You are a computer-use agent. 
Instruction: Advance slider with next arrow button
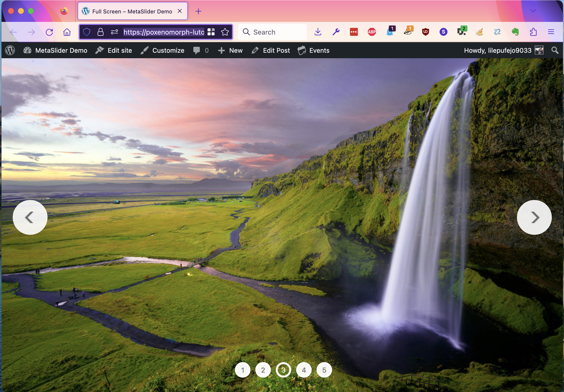pyautogui.click(x=534, y=217)
